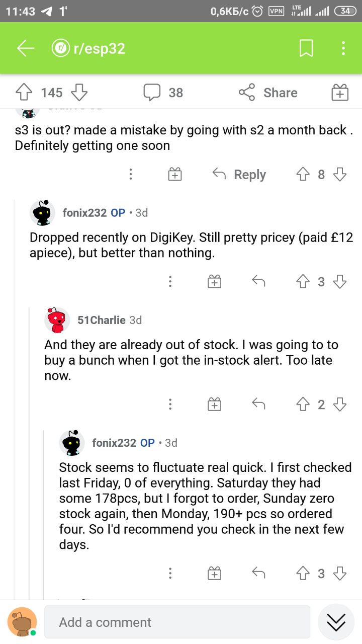Downvote the main post

[x=79, y=93]
